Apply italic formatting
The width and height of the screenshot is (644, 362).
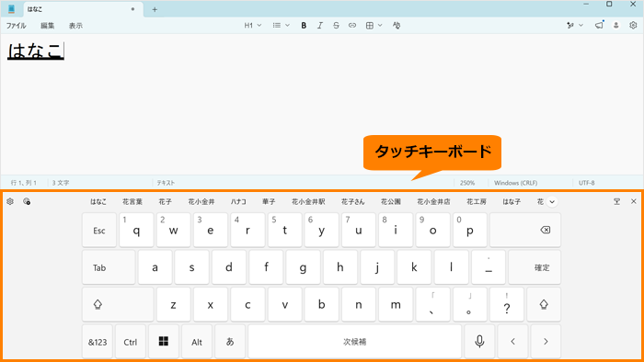coord(319,26)
